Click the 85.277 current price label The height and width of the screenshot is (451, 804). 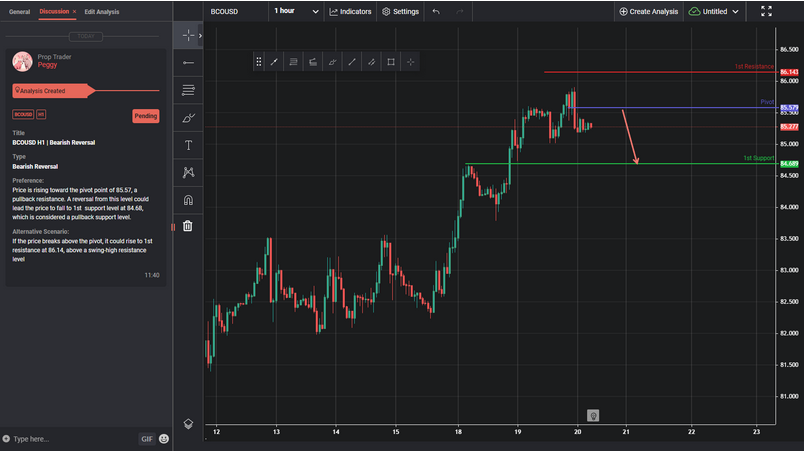pos(789,127)
